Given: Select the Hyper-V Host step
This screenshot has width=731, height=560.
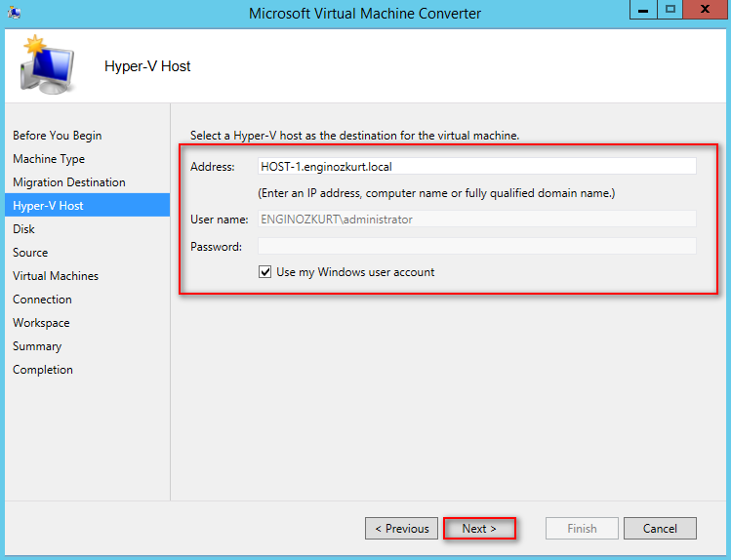Looking at the screenshot, I should pyautogui.click(x=87, y=205).
